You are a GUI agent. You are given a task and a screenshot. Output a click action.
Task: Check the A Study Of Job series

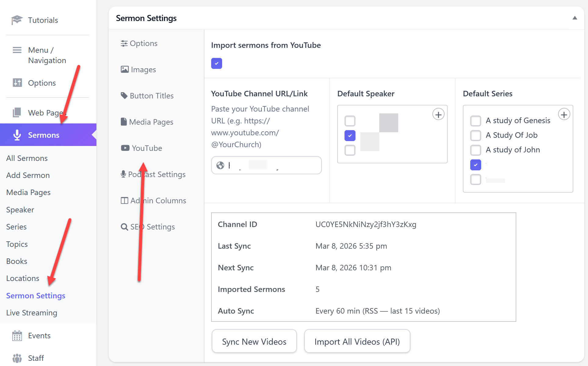click(x=475, y=135)
